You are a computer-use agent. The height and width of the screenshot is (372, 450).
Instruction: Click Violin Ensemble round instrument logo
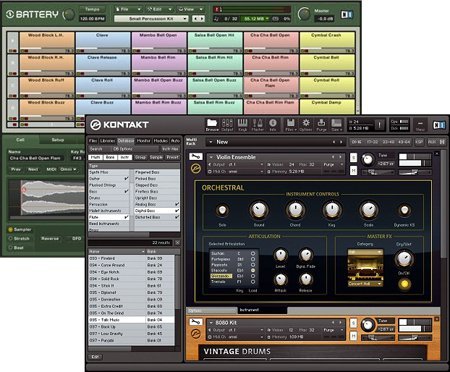click(196, 169)
